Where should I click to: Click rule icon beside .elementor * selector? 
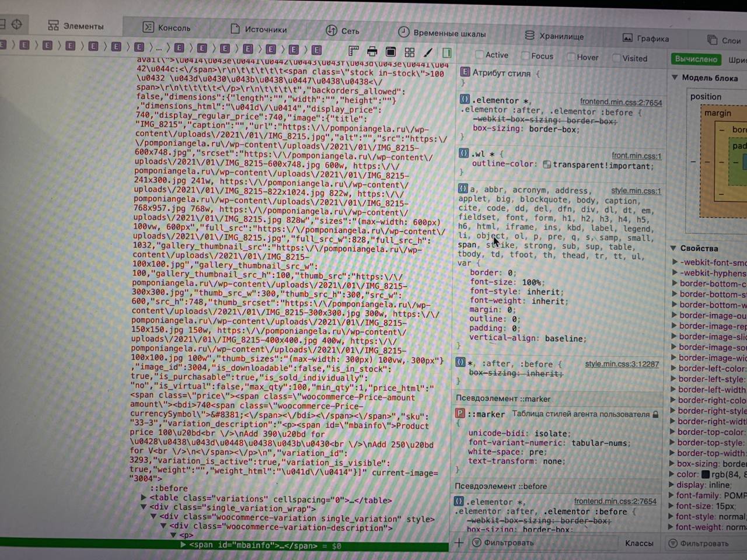pyautogui.click(x=464, y=100)
